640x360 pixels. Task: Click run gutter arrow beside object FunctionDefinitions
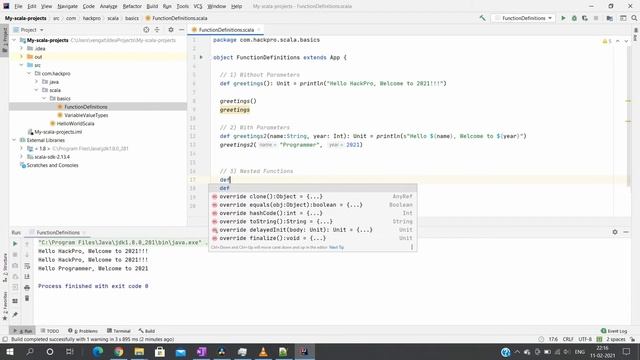[201, 58]
